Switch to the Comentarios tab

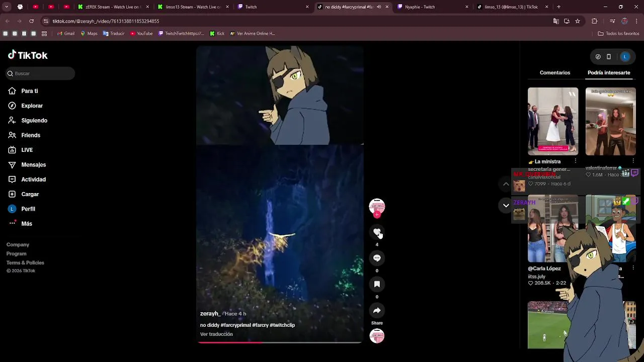pyautogui.click(x=555, y=73)
